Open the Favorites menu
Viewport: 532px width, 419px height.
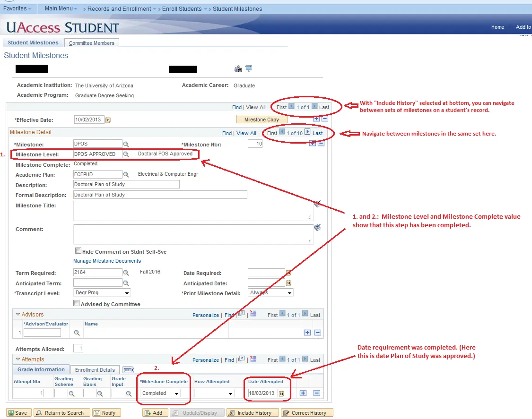[17, 9]
